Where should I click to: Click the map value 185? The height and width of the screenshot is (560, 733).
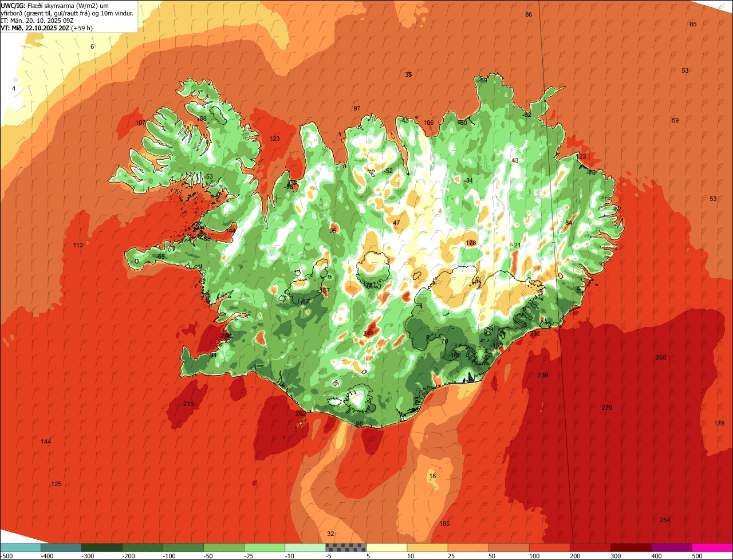point(444,524)
